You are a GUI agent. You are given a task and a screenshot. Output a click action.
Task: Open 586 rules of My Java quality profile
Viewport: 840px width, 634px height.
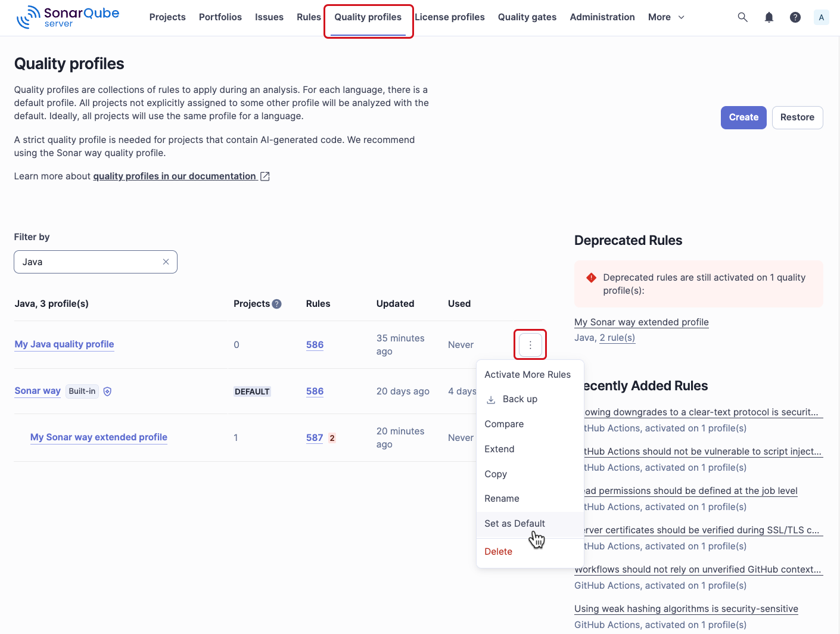pyautogui.click(x=315, y=345)
